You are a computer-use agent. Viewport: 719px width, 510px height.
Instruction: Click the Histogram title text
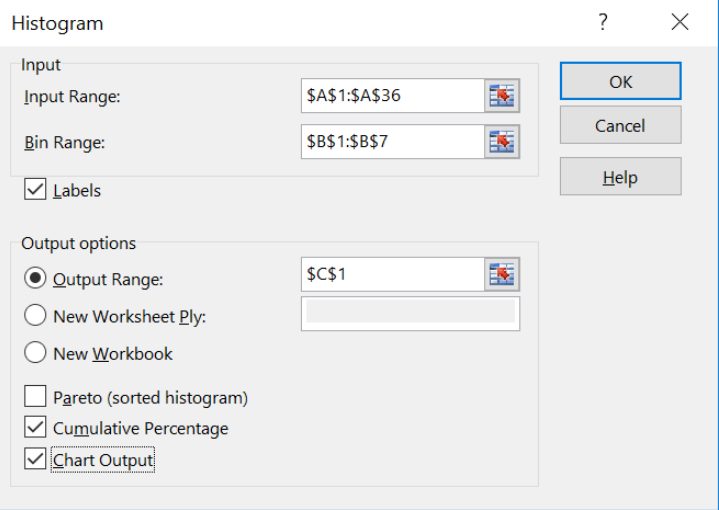pyautogui.click(x=57, y=23)
